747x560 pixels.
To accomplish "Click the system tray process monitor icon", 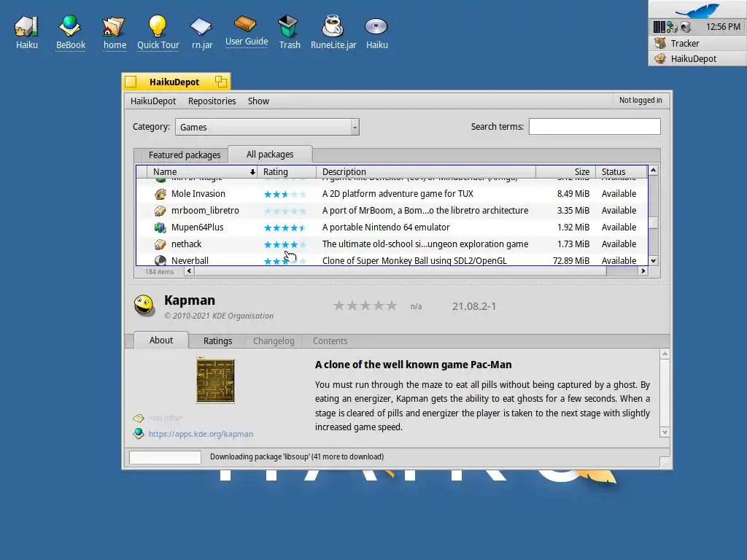I will [659, 27].
